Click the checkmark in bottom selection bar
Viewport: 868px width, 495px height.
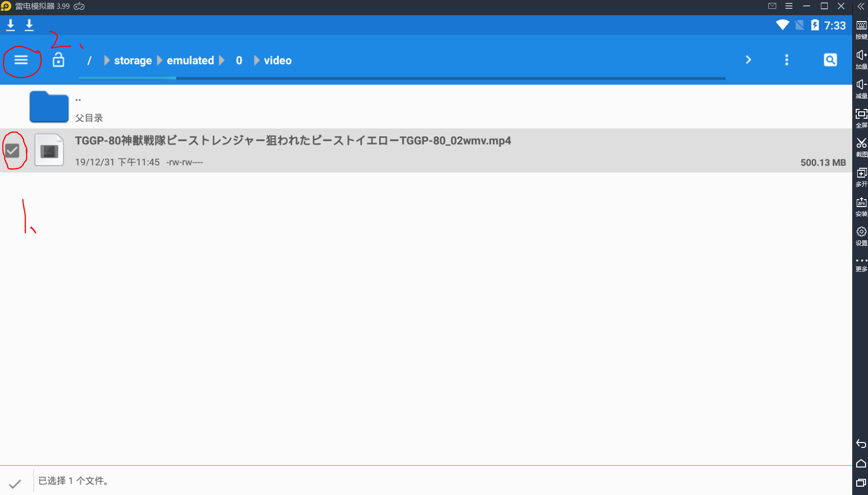click(15, 483)
